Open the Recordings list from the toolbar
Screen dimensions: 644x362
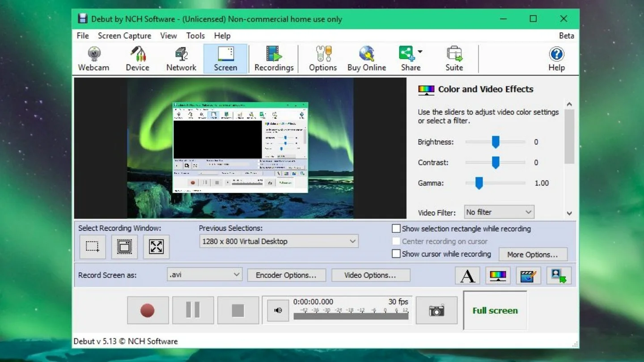pos(274,59)
